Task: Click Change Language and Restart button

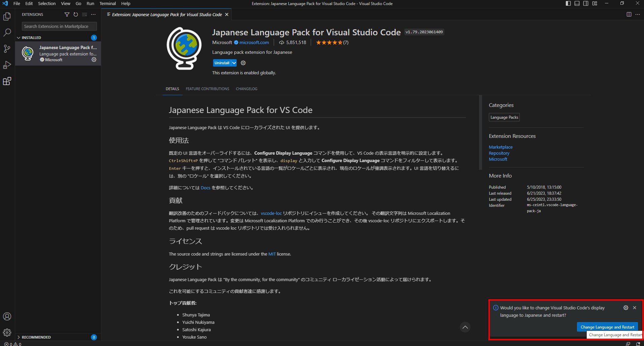Action: [x=607, y=327]
